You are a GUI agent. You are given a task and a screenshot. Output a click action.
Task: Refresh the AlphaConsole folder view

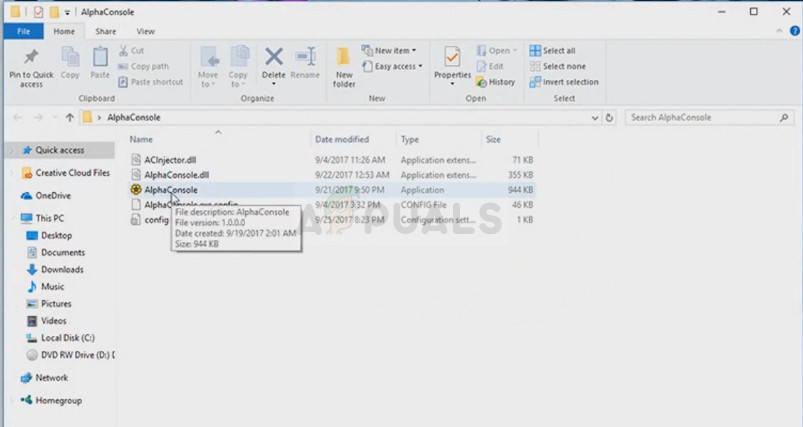[x=610, y=117]
